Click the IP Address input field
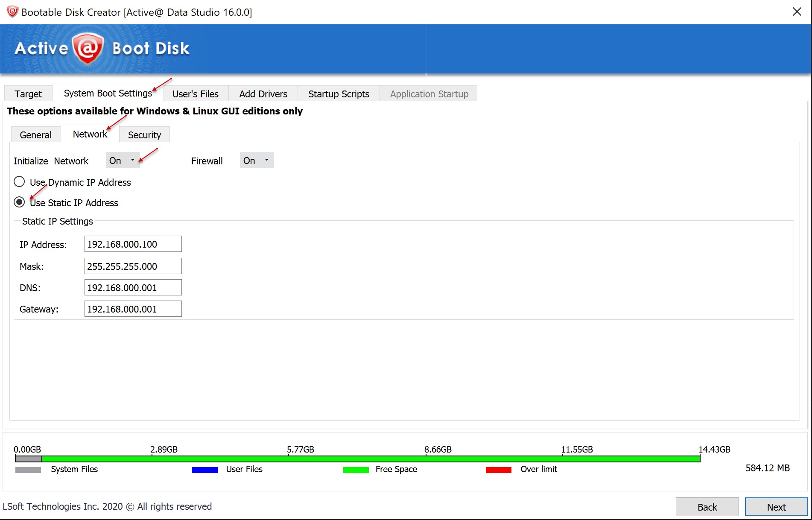The image size is (812, 520). tap(133, 244)
